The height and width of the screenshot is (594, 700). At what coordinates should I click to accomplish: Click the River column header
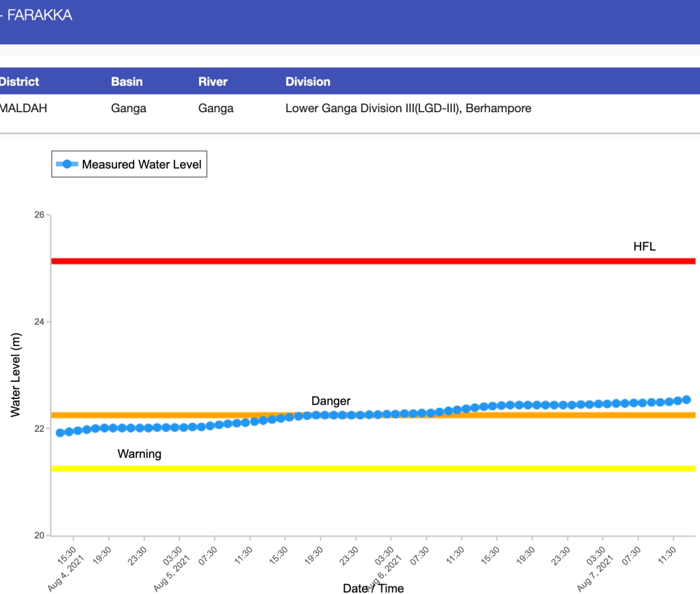[213, 81]
